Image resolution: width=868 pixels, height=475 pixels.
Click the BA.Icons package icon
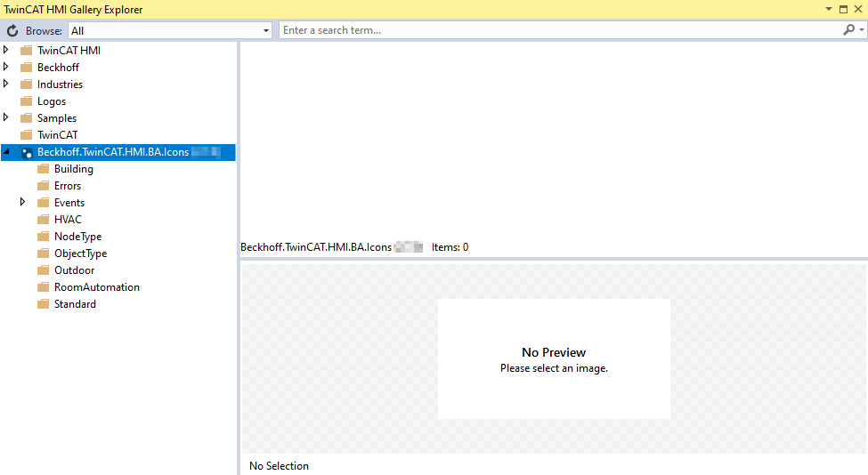[26, 152]
